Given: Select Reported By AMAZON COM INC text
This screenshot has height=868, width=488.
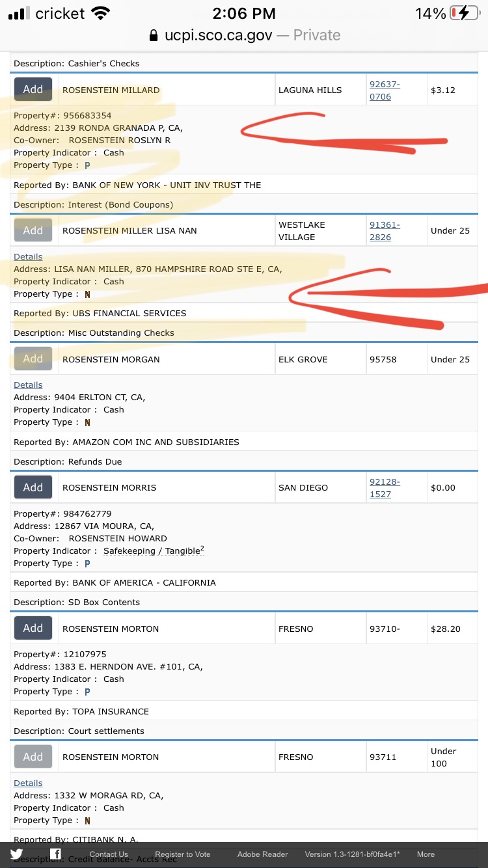Looking at the screenshot, I should click(126, 442).
